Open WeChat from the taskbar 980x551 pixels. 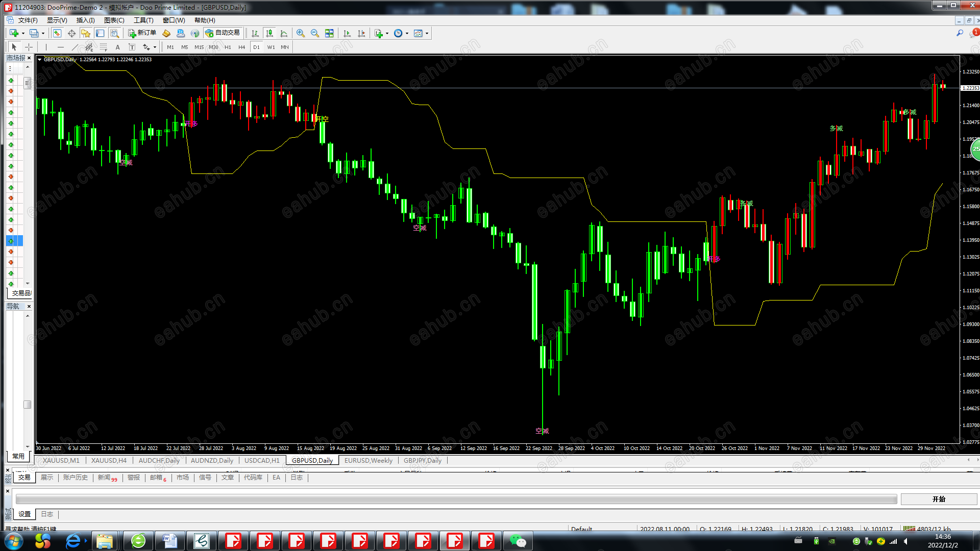[518, 541]
